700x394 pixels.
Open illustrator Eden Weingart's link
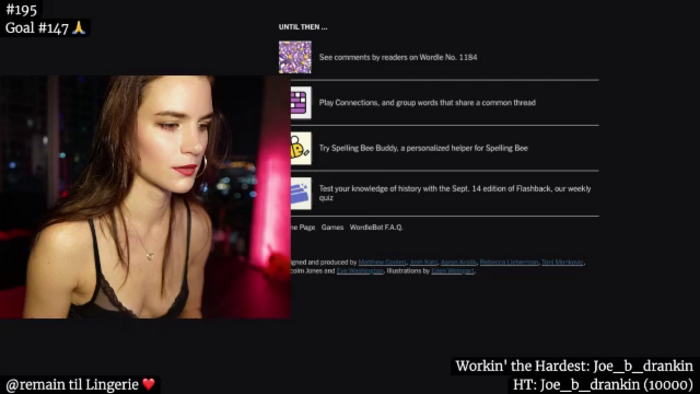453,271
